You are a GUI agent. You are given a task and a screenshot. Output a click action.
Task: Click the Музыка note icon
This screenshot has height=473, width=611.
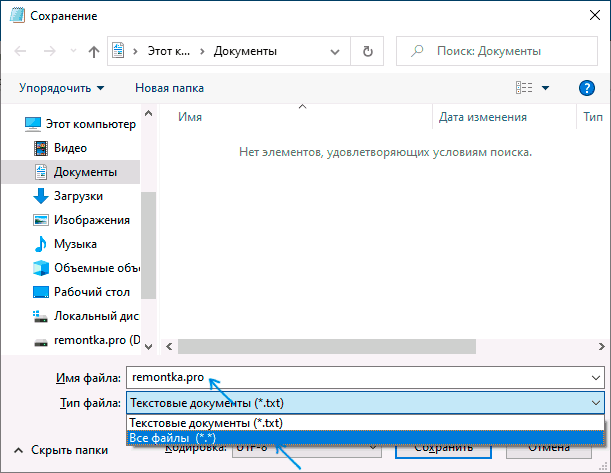[41, 244]
